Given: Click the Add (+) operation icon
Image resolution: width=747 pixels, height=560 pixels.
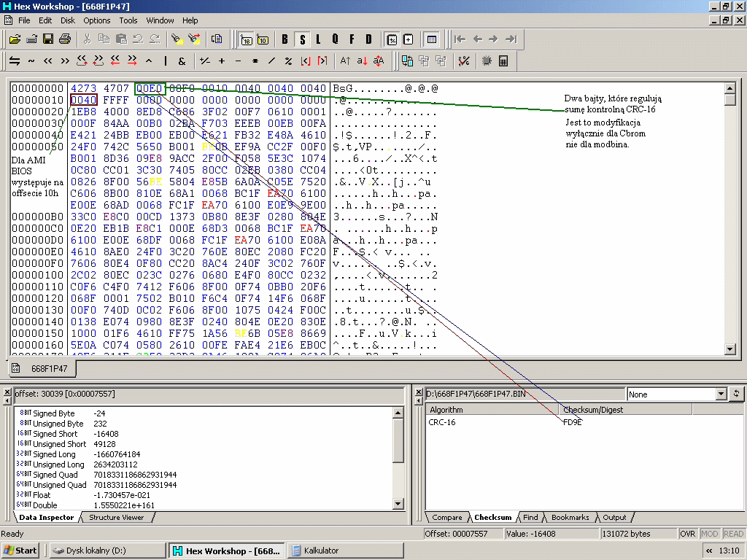Looking at the screenshot, I should click(x=222, y=61).
